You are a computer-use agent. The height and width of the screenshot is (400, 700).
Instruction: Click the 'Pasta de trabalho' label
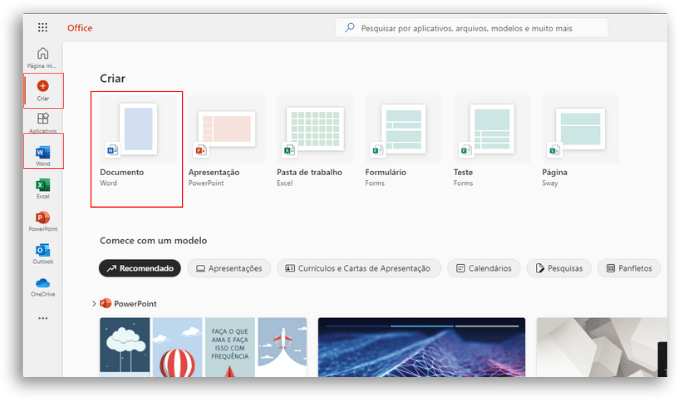click(309, 172)
